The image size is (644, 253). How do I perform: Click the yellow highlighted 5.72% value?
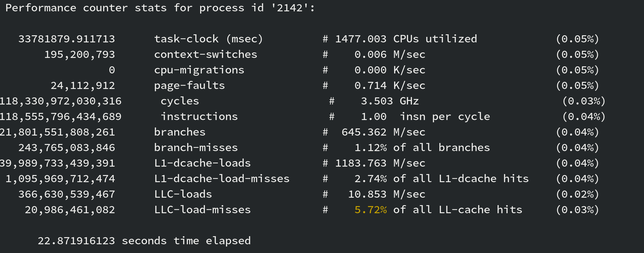[x=370, y=210]
